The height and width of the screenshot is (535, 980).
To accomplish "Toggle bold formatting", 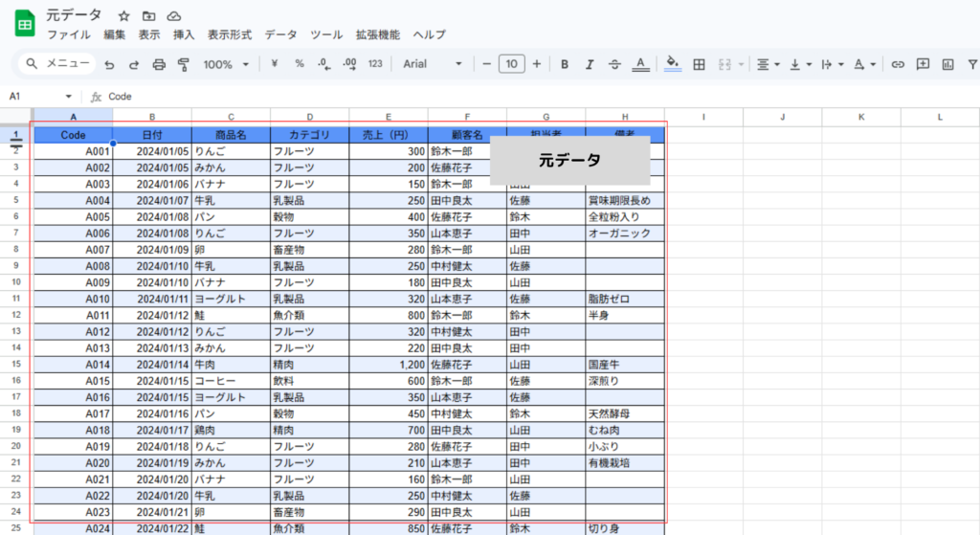I will [565, 64].
